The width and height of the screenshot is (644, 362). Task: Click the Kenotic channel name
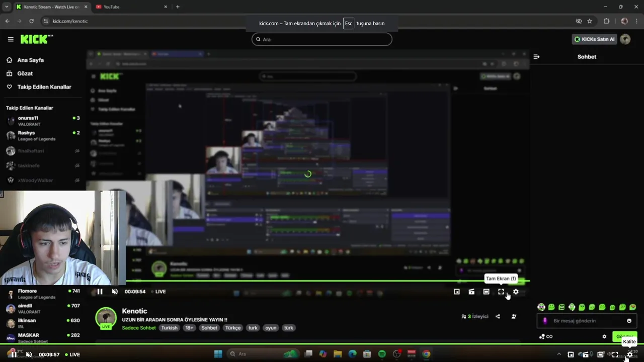coord(134,311)
